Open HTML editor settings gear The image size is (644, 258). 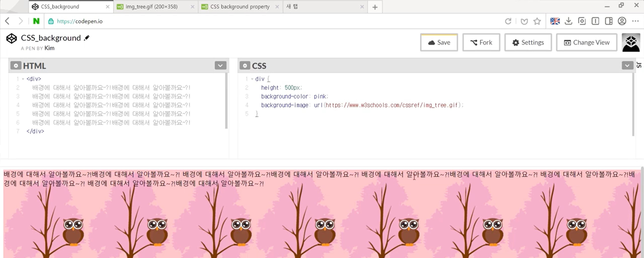(16, 66)
